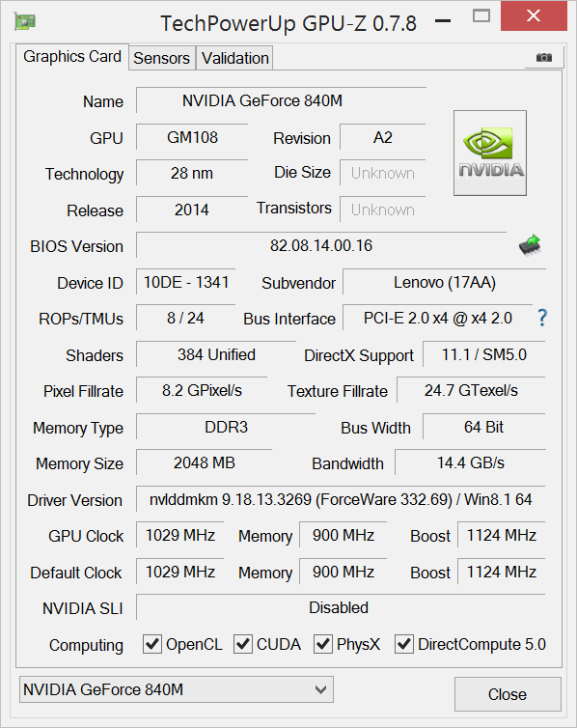
Task: Select the Graphics Card tab
Action: (x=72, y=57)
